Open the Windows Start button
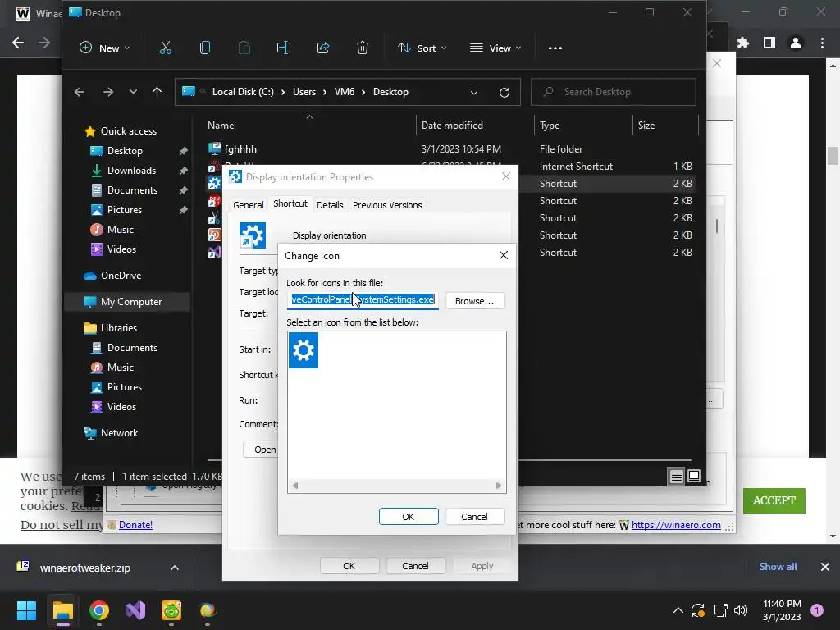 point(26,610)
